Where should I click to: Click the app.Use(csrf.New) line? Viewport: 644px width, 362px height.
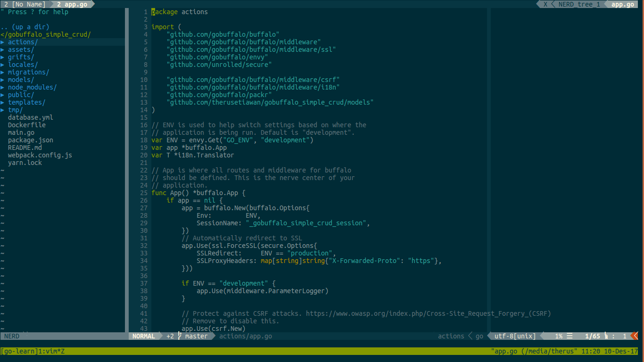pos(214,329)
